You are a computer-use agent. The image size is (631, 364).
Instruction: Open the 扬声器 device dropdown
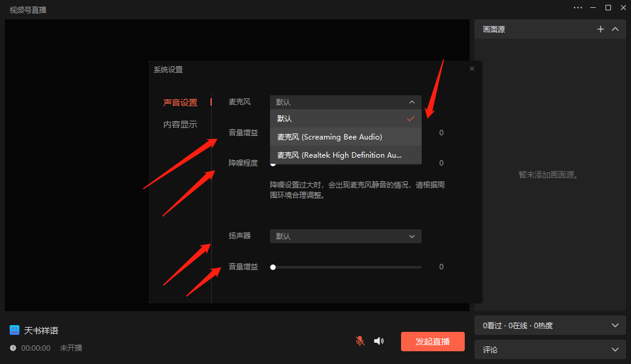[346, 236]
